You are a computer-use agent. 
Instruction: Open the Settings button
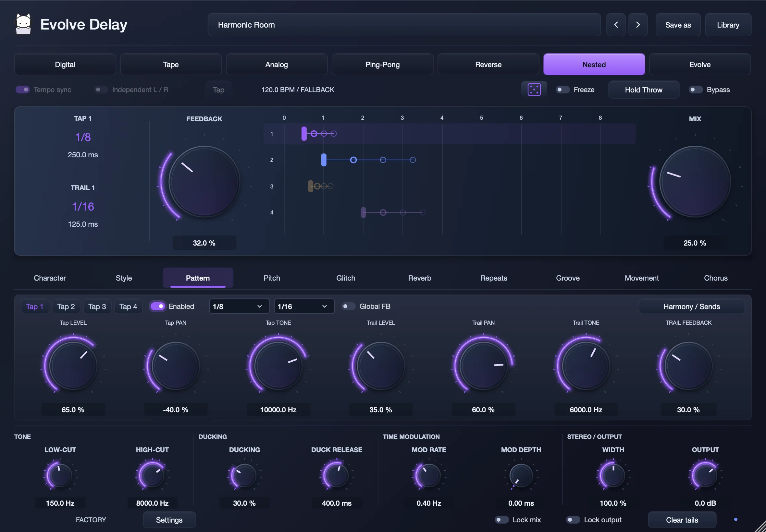point(169,520)
